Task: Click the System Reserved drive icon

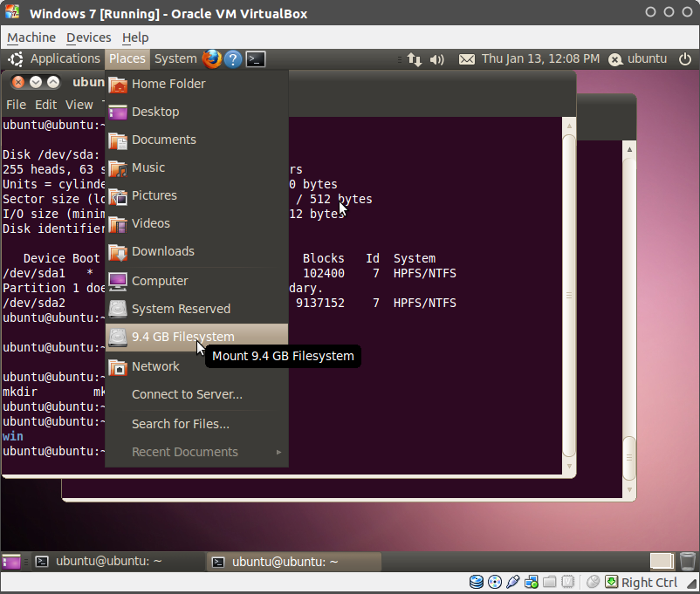Action: pos(118,310)
